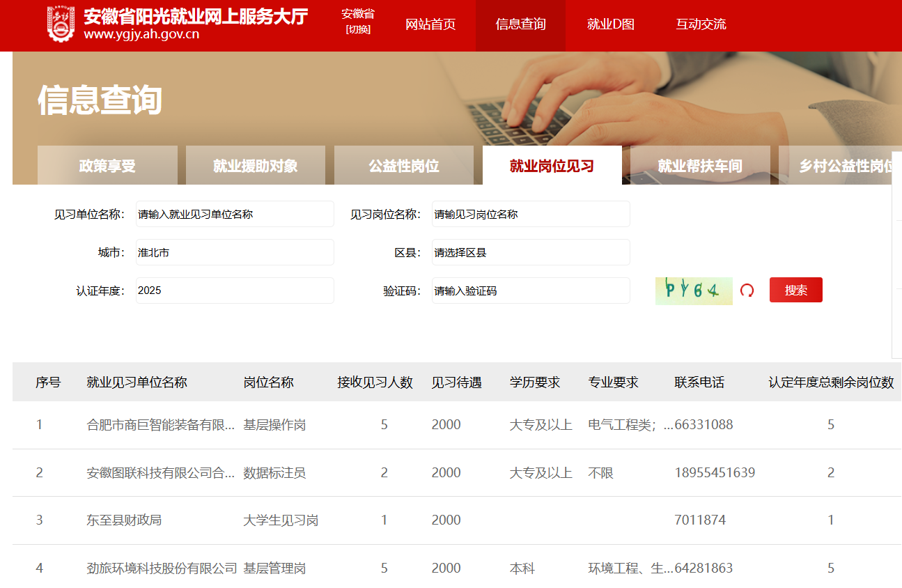The height and width of the screenshot is (588, 902).
Task: Open the 公益性岗位 tab
Action: [404, 166]
